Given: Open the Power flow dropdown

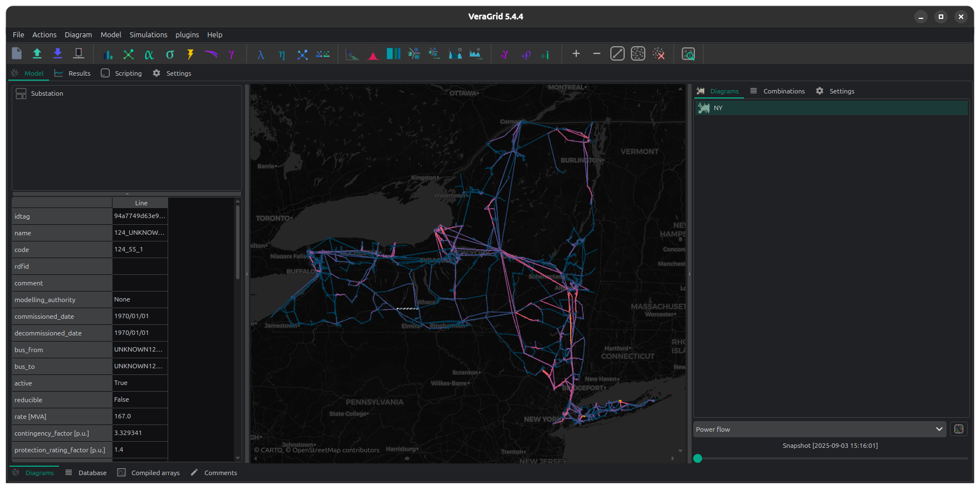Looking at the screenshot, I should tap(819, 429).
